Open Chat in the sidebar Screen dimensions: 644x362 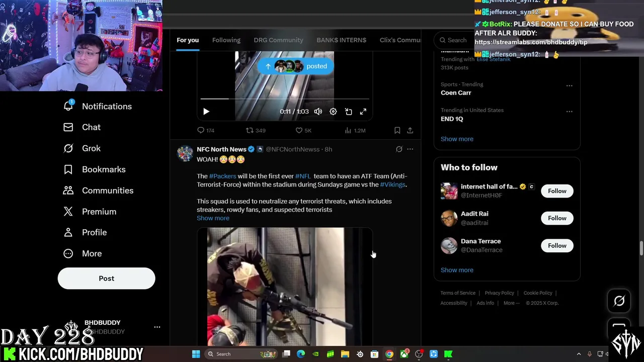coord(82,127)
